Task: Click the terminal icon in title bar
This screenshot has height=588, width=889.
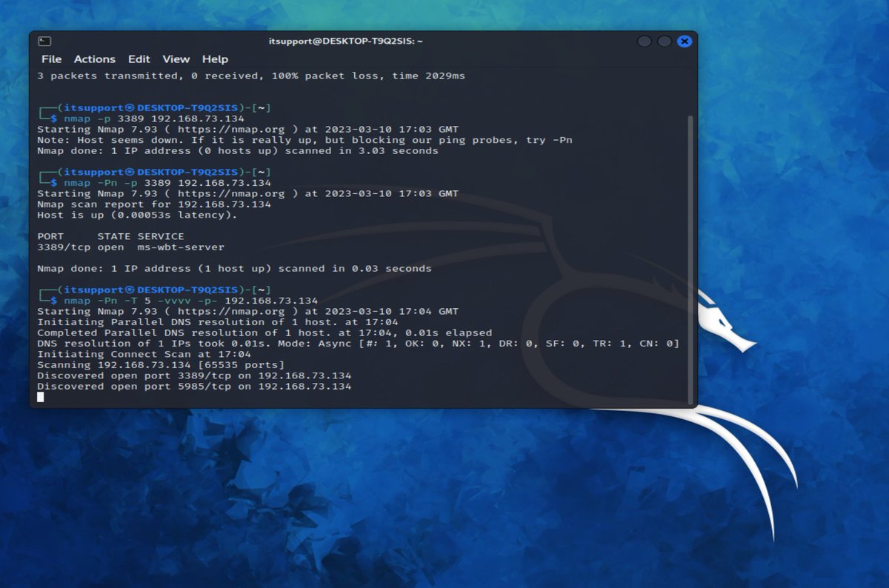Action: point(44,41)
